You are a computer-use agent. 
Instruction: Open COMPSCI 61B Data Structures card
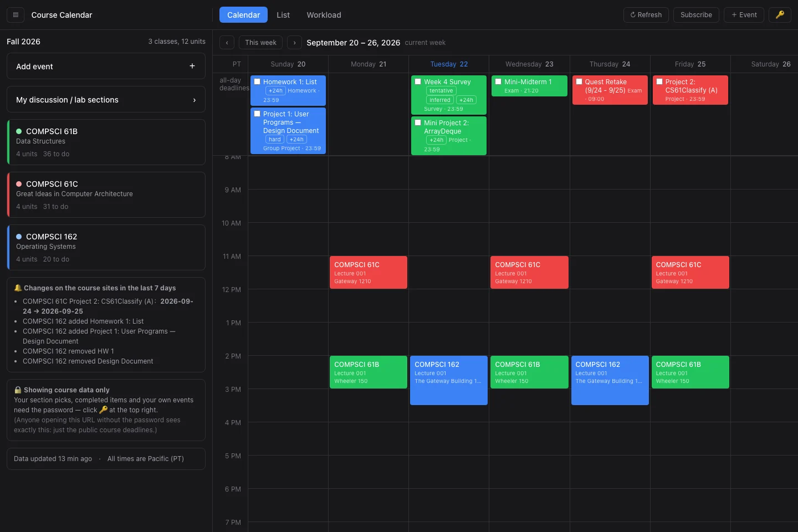[x=106, y=142]
